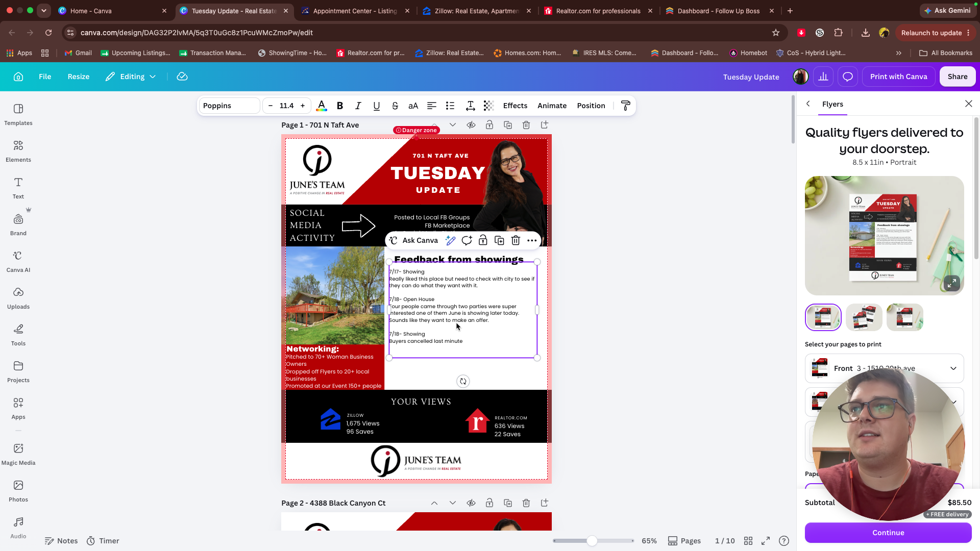Hide Page 2 visibility toggle
The height and width of the screenshot is (551, 980).
471,503
